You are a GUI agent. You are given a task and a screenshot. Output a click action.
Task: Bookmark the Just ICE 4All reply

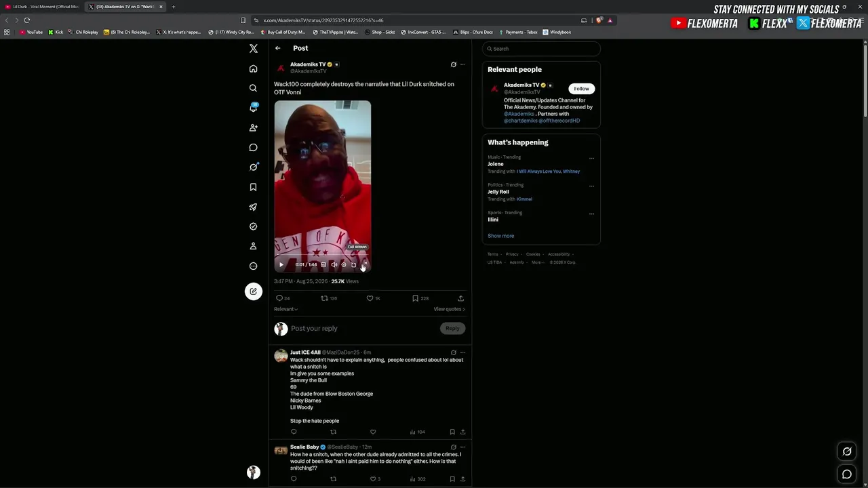pyautogui.click(x=452, y=432)
